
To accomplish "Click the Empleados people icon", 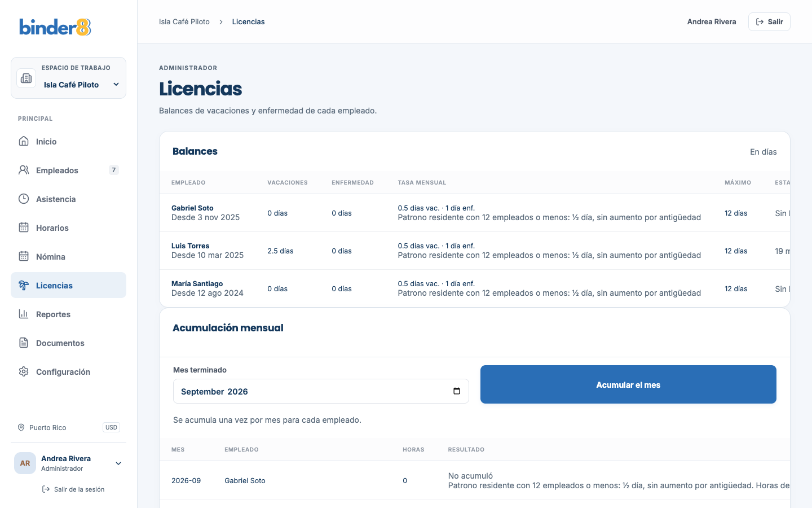I will [x=24, y=170].
